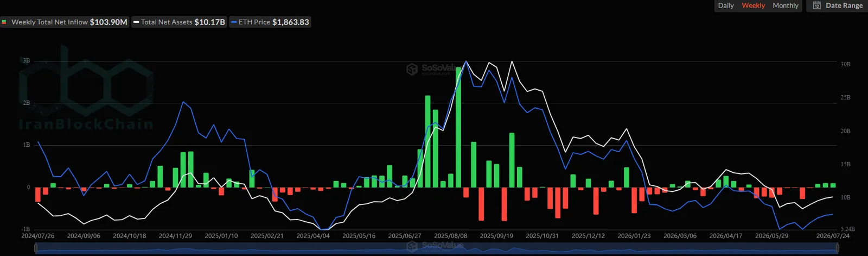Click the tallest green bar near 2025/08/08

point(458,127)
